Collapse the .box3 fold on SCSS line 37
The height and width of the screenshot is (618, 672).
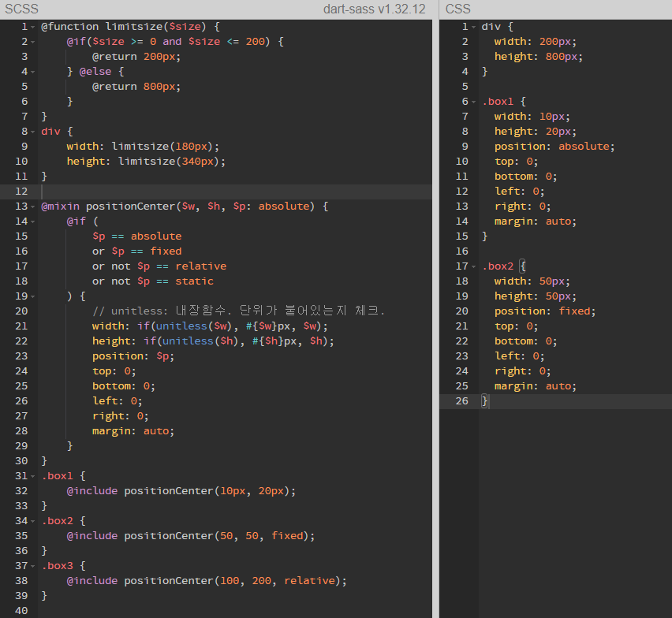(33, 567)
